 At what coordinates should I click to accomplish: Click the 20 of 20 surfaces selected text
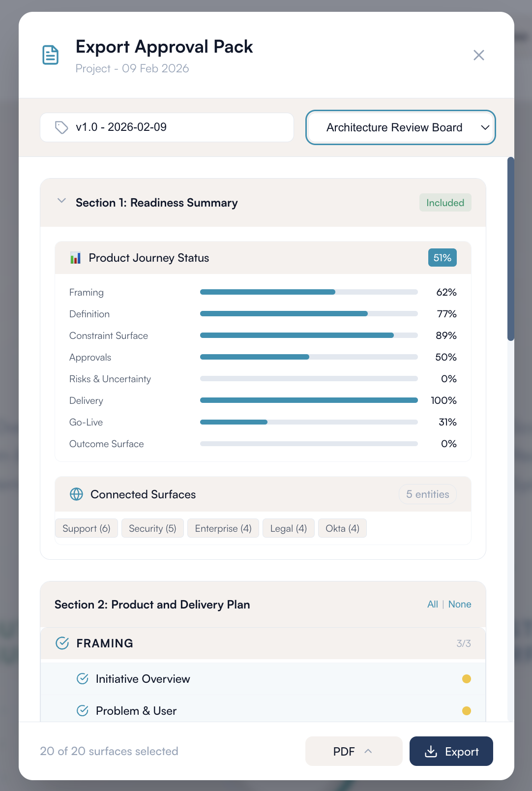[109, 751]
